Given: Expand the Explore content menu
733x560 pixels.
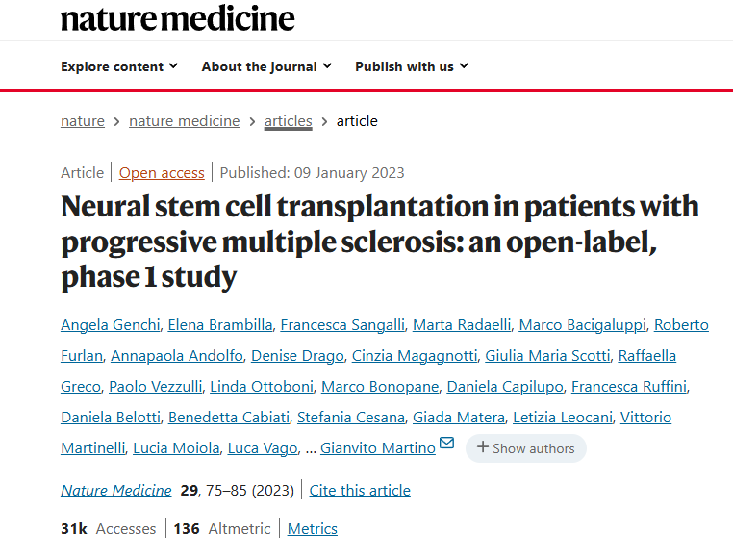Looking at the screenshot, I should (119, 66).
